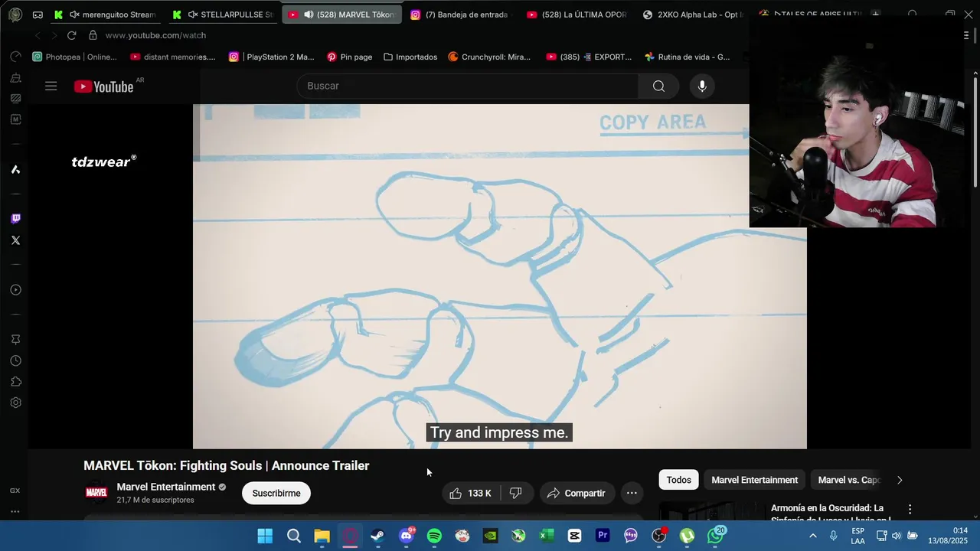Share video with Compartir button
Viewport: 980px width, 551px height.
[577, 494]
